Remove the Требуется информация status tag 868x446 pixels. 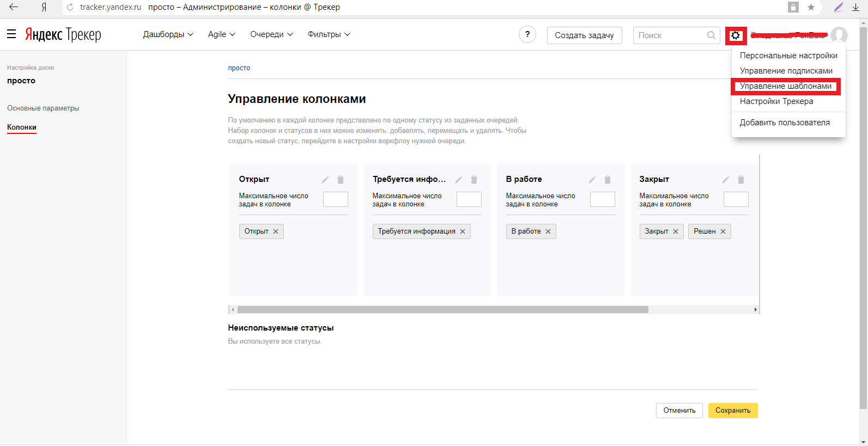[463, 231]
